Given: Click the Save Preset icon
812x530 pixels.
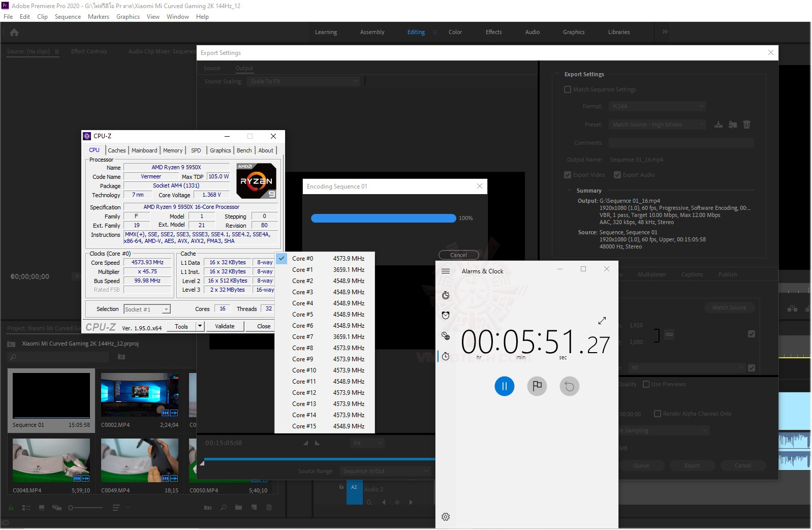Looking at the screenshot, I should coord(719,124).
